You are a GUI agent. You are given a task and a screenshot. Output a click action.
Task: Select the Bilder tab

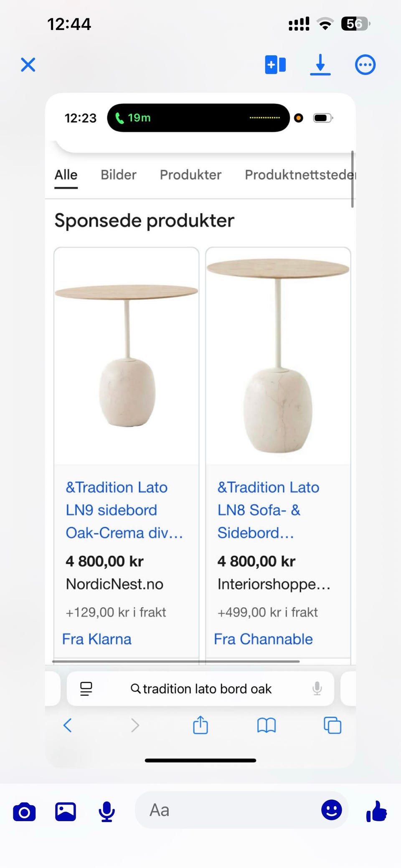[x=119, y=175]
